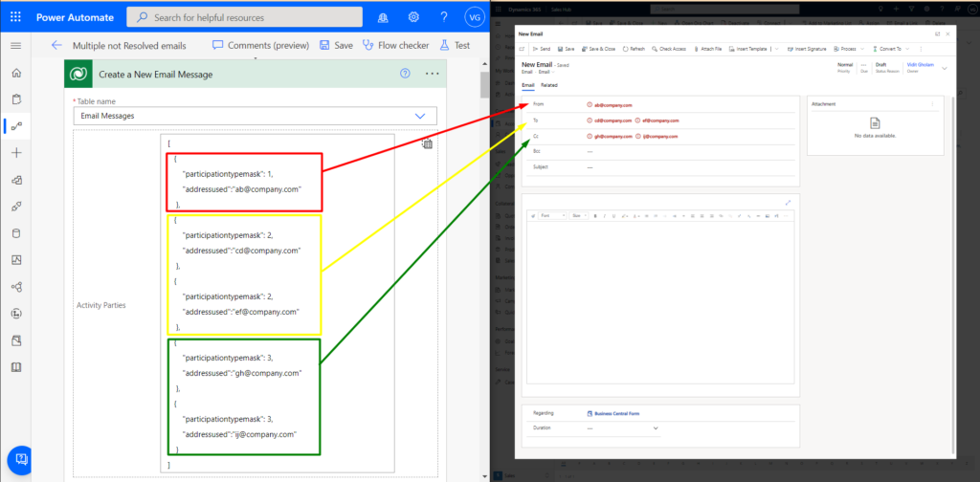Open Action items clipboard icon in sidebar
Viewport: 980px width, 482px height.
(16, 99)
